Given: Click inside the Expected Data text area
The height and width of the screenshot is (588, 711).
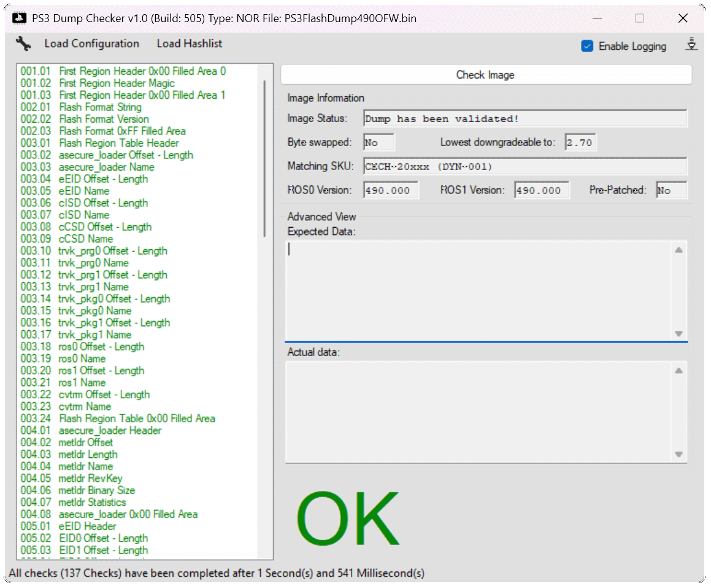Looking at the screenshot, I should point(478,288).
